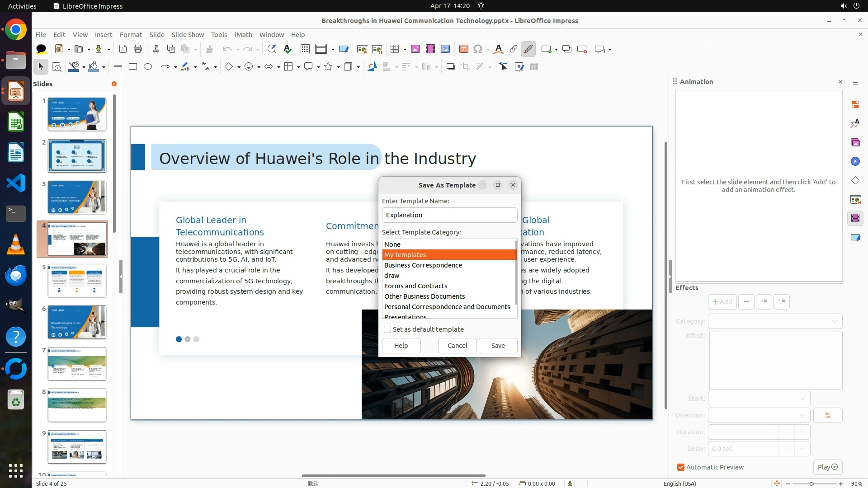Launch VLC from the Ubuntu dock
This screenshot has height=488, width=868.
tap(16, 244)
